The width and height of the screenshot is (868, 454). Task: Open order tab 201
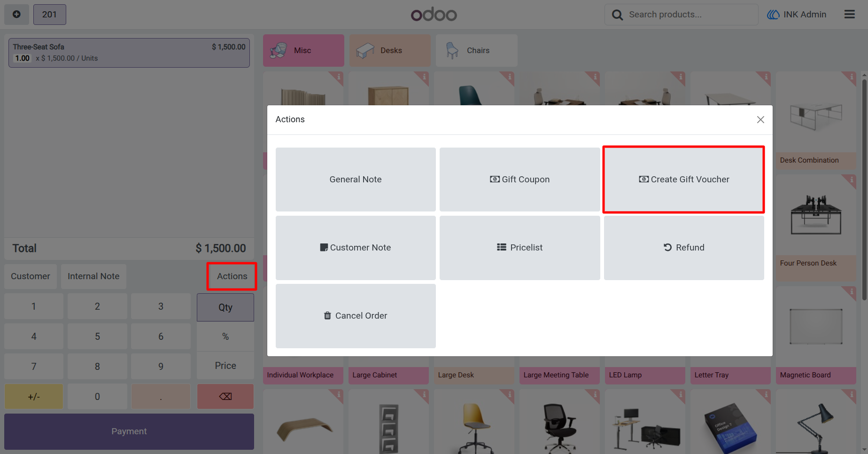49,15
